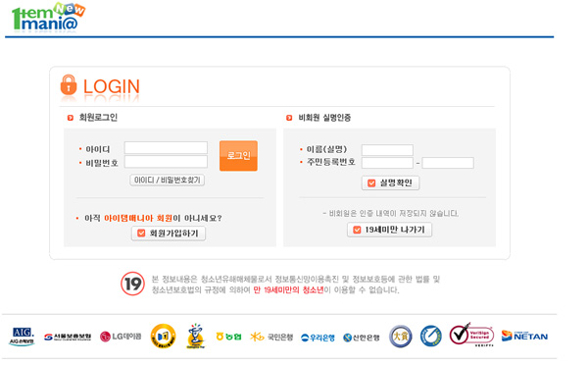Focus the 아이디 input field
This screenshot has height=365, width=588.
tap(166, 147)
